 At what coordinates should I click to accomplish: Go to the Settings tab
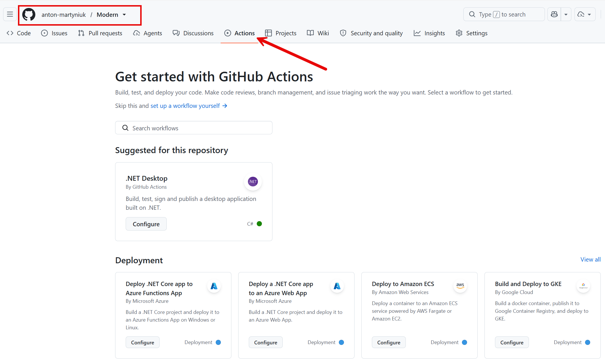click(x=472, y=33)
